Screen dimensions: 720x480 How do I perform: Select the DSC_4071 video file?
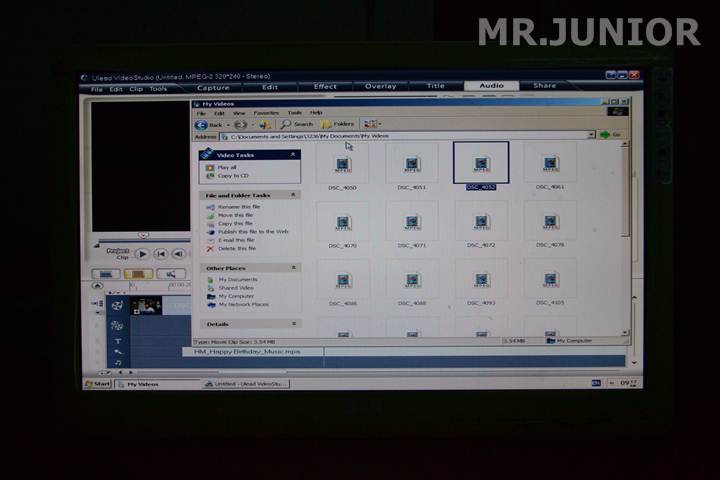pyautogui.click(x=412, y=226)
